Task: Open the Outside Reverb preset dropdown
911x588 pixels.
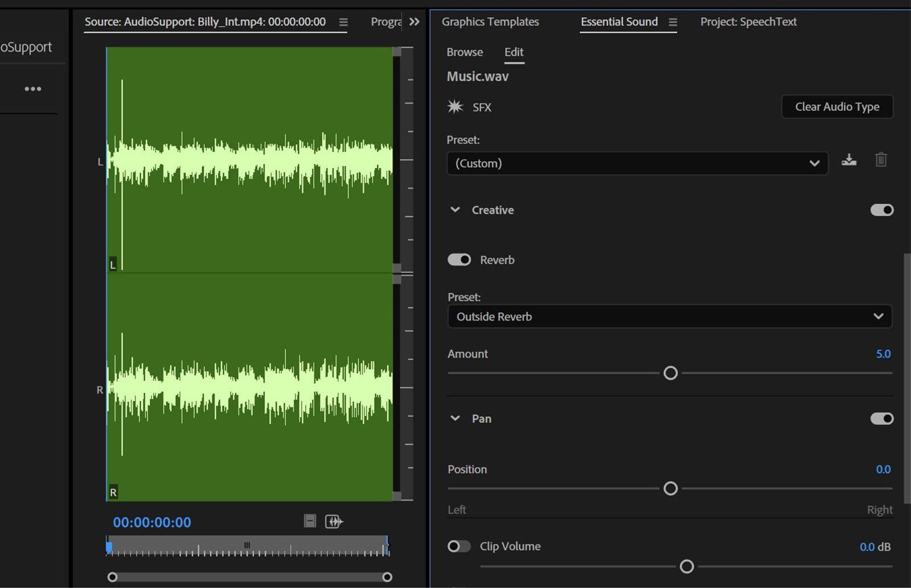Action: click(670, 316)
